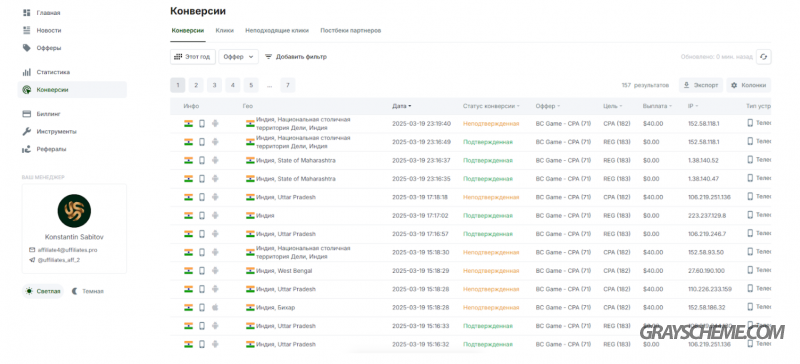The image size is (800, 364).
Task: Click India flag in West Bengal Geo cell
Action: click(x=250, y=271)
